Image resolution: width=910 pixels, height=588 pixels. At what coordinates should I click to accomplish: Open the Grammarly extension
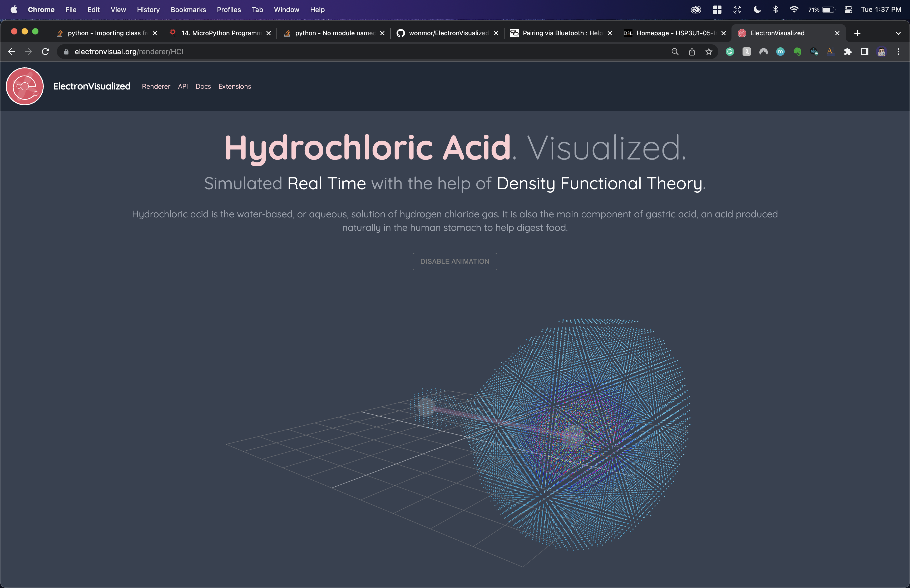click(x=730, y=52)
